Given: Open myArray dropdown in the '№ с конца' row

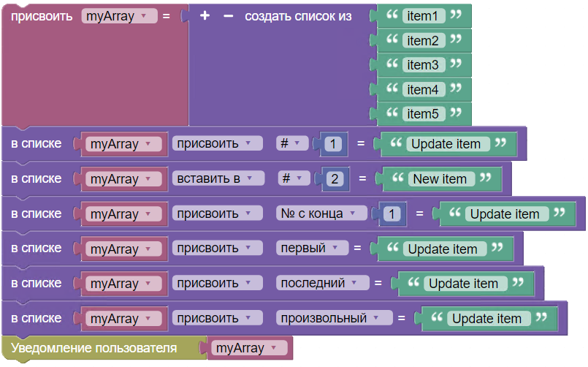Looking at the screenshot, I should click(x=123, y=214).
